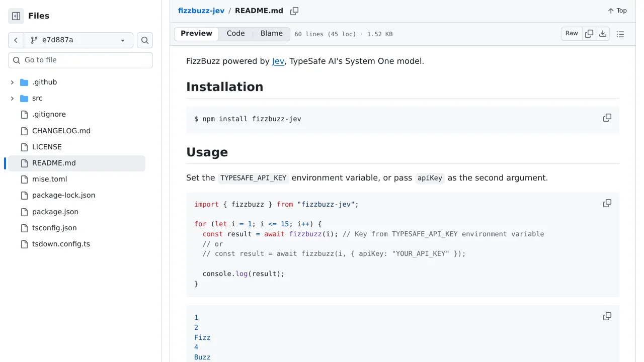Expand the src folder chevron
644x362 pixels.
tap(12, 98)
